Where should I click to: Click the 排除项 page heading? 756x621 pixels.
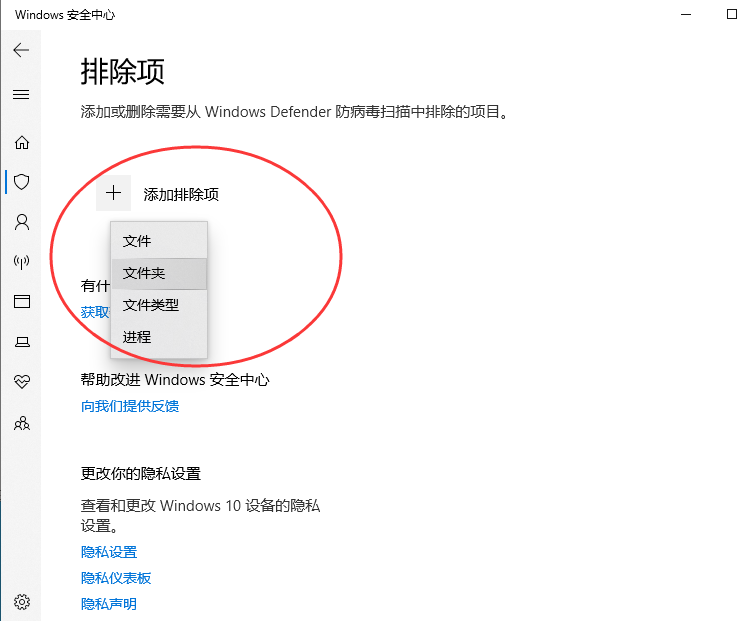(x=122, y=72)
